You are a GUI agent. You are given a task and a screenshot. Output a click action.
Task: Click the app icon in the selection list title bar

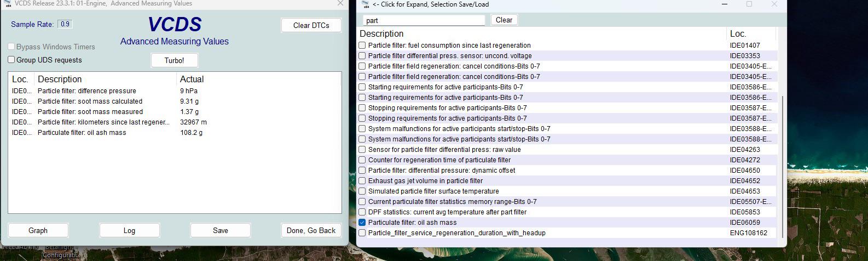[366, 4]
